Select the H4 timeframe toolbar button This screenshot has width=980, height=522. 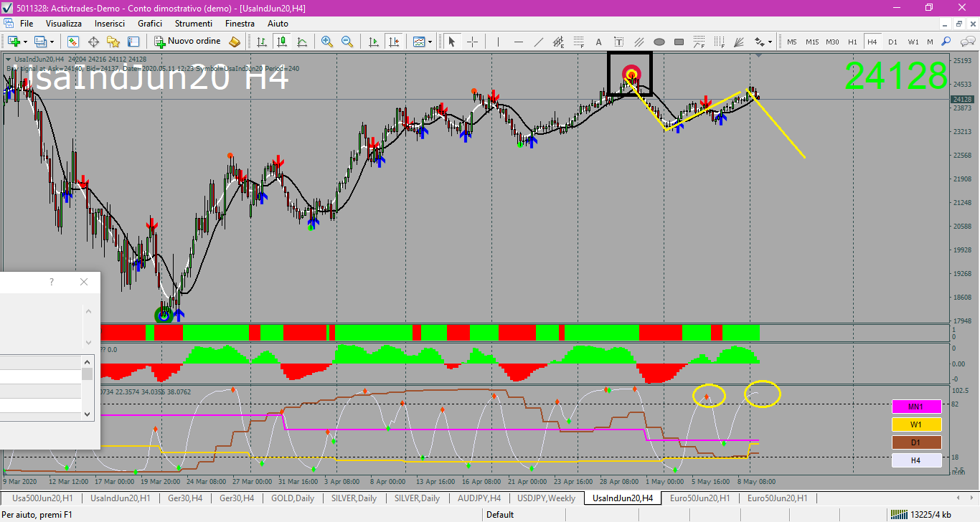[872, 42]
